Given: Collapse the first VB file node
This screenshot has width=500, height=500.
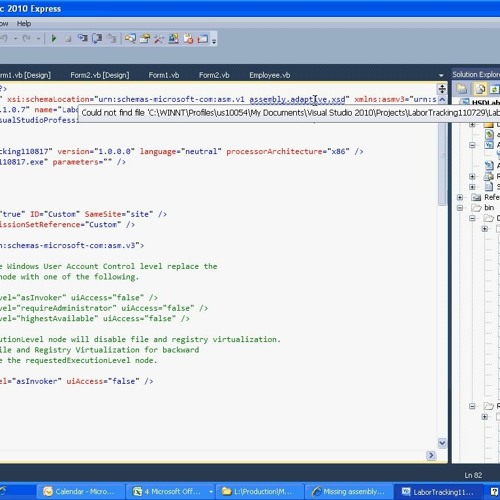Looking at the screenshot, I should [472, 145].
